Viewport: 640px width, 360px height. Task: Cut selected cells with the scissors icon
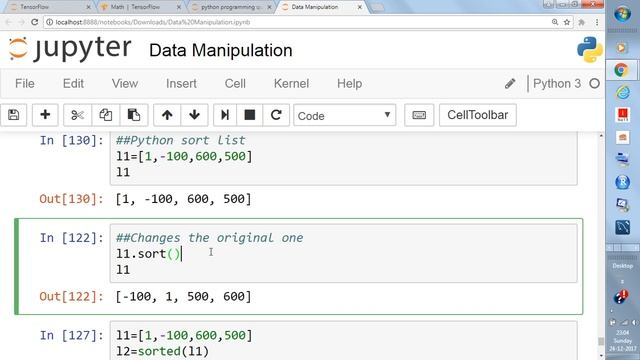tap(77, 115)
